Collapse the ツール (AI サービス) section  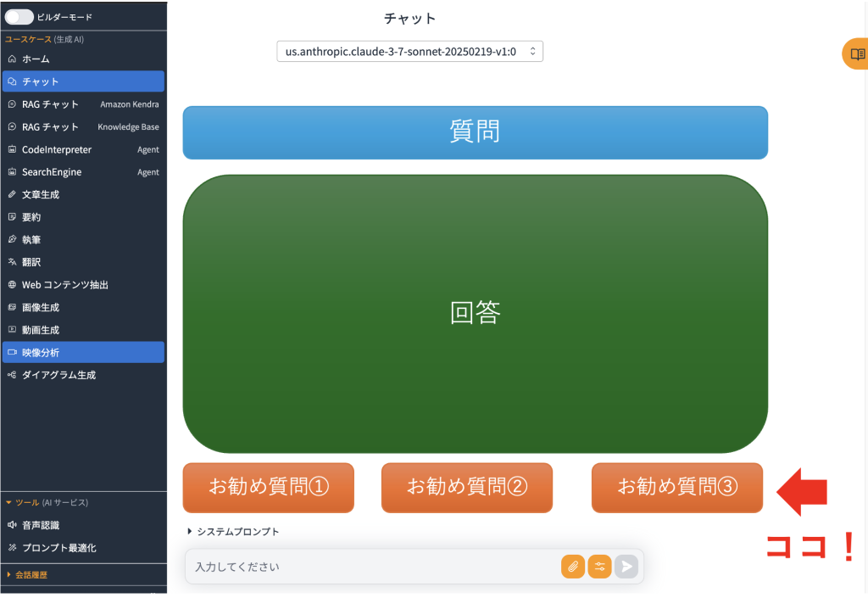[x=47, y=502]
